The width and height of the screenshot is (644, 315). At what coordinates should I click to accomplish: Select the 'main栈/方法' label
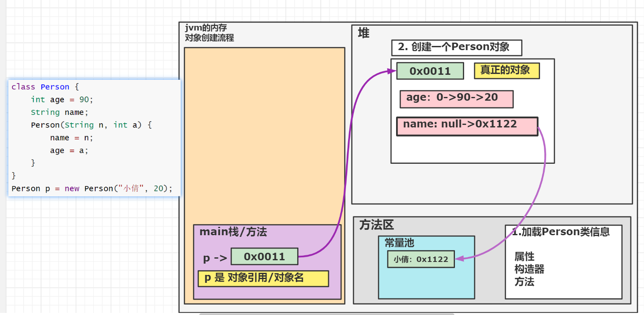pyautogui.click(x=233, y=232)
